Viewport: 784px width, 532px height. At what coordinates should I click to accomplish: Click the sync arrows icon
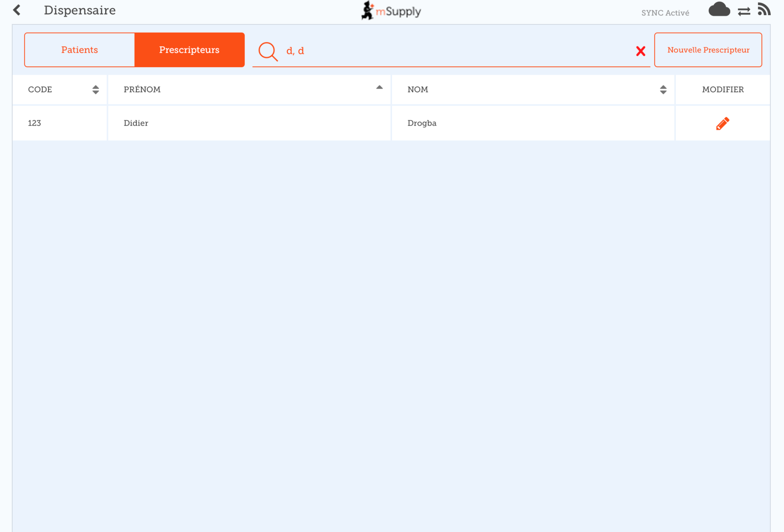(744, 11)
